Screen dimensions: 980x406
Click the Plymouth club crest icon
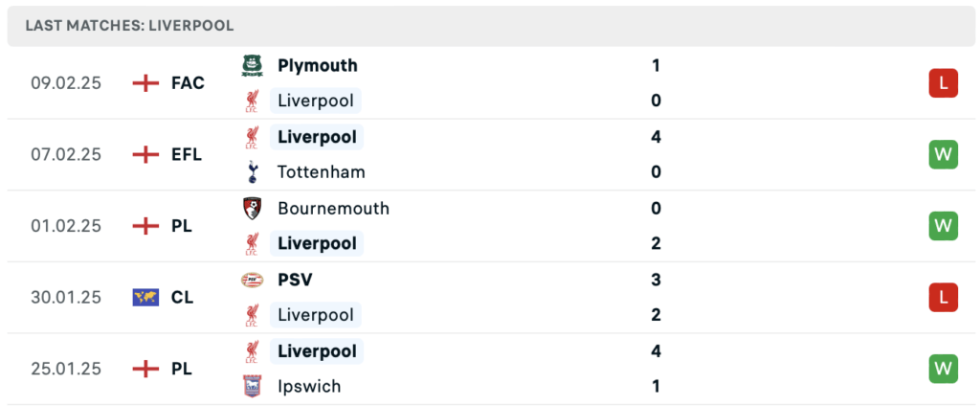click(252, 65)
